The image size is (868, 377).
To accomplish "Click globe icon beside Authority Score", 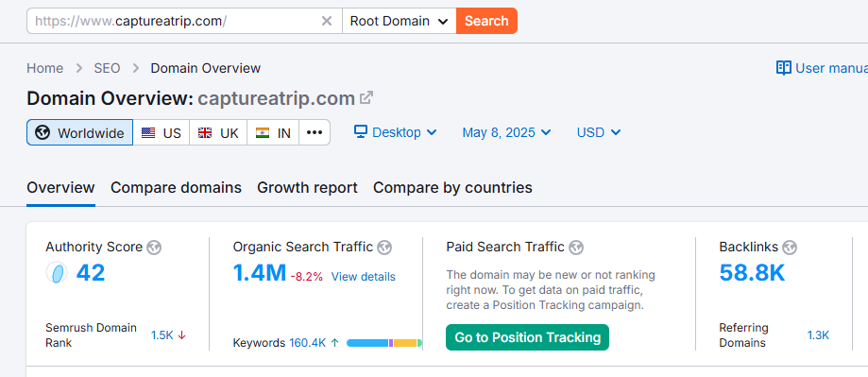I will [154, 247].
